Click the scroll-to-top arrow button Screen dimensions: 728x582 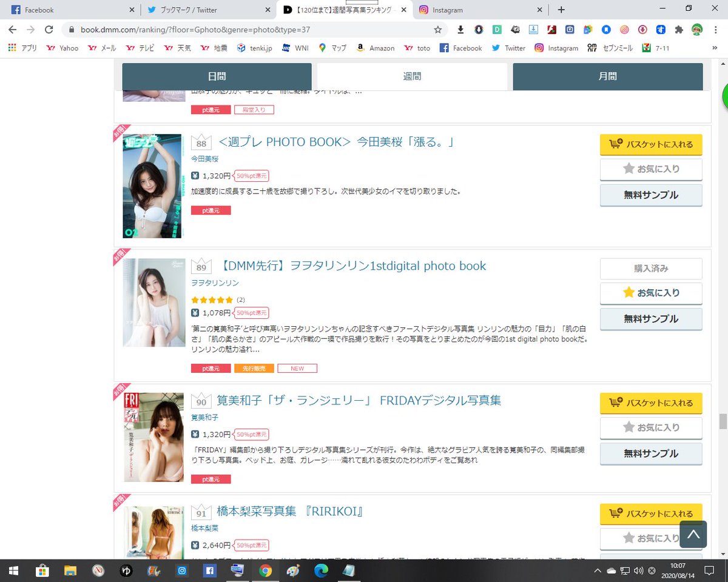click(693, 534)
